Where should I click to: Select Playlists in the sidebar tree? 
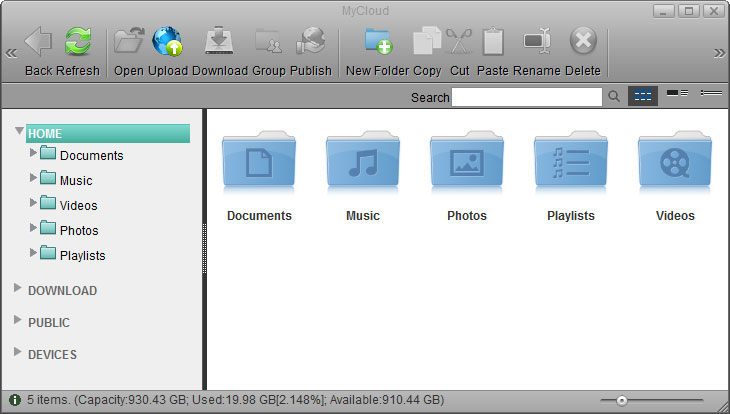coord(82,255)
